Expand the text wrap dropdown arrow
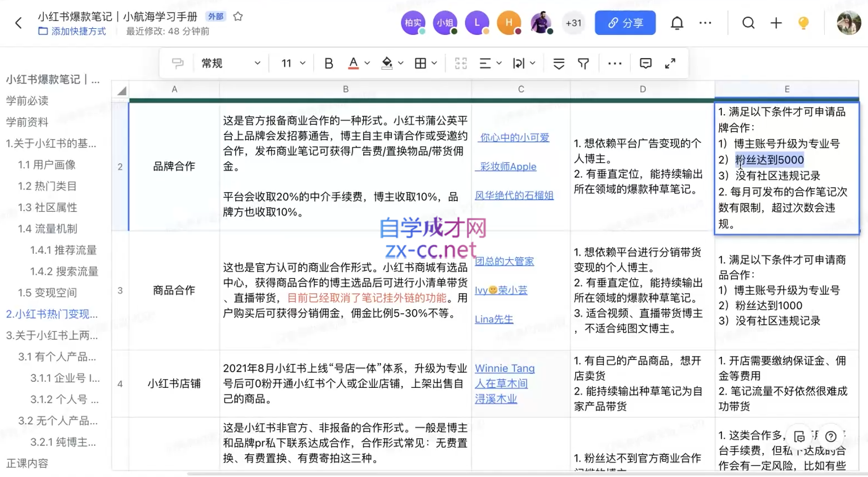The width and height of the screenshot is (868, 477). pyautogui.click(x=533, y=63)
